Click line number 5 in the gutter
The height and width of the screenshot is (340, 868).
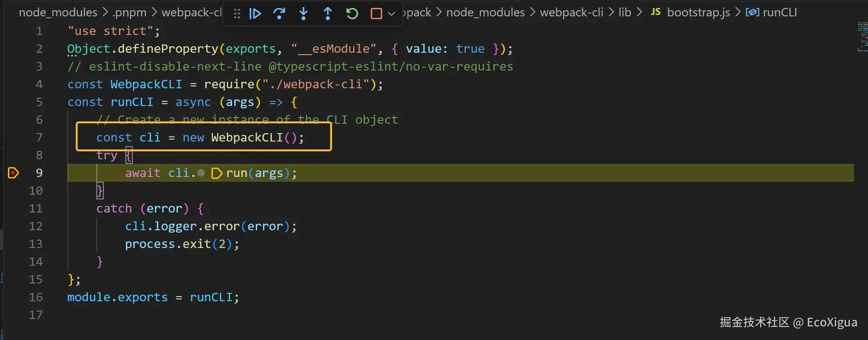click(39, 102)
